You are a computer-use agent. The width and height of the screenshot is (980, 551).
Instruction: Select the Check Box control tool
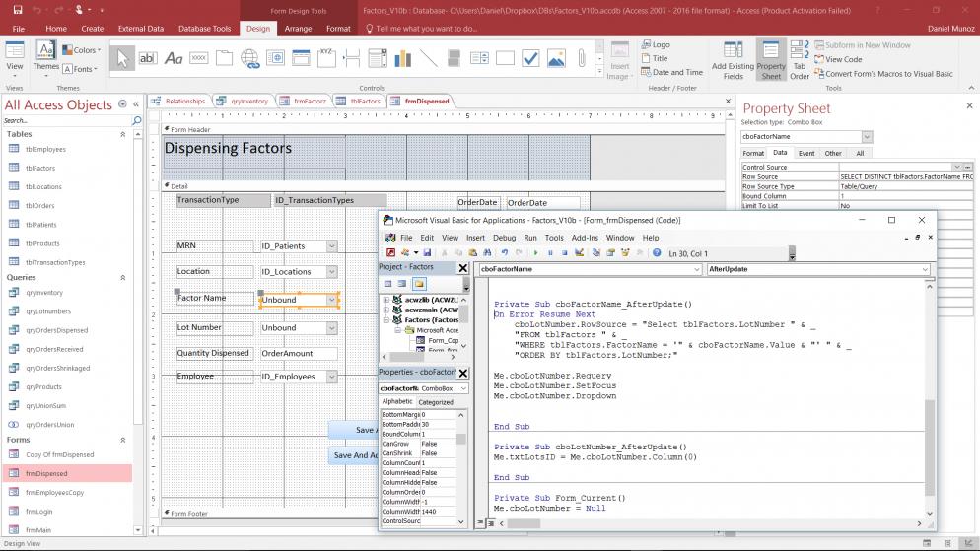click(x=530, y=58)
